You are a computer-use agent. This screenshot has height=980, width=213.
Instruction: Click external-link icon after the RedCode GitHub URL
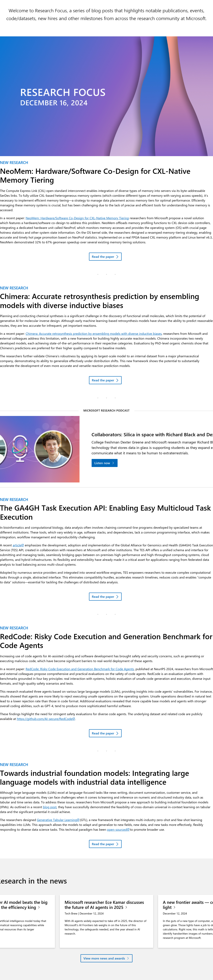74,719
